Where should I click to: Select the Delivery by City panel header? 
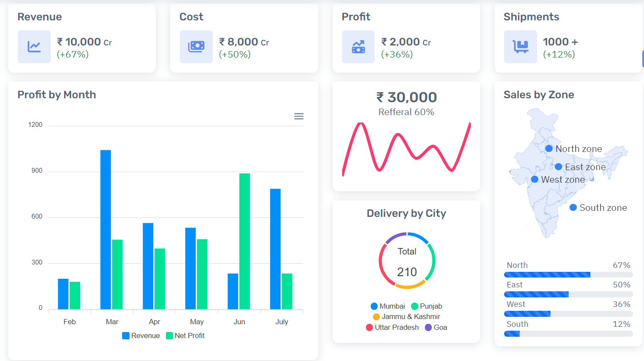click(406, 213)
